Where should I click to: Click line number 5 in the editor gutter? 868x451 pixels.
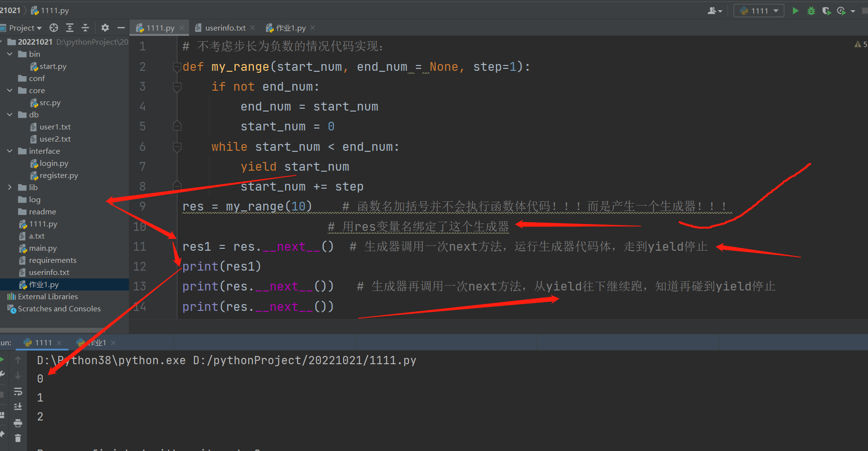tap(142, 127)
